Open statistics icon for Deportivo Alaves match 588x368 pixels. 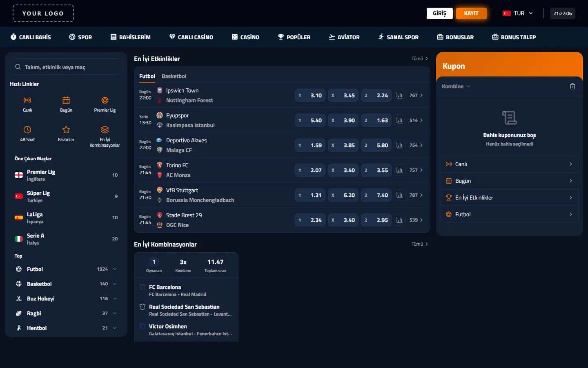(x=400, y=145)
